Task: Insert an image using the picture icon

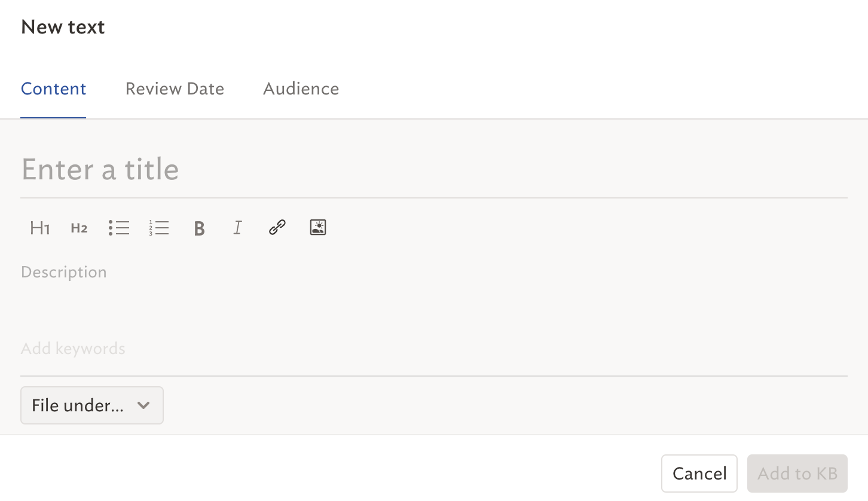Action: (318, 227)
